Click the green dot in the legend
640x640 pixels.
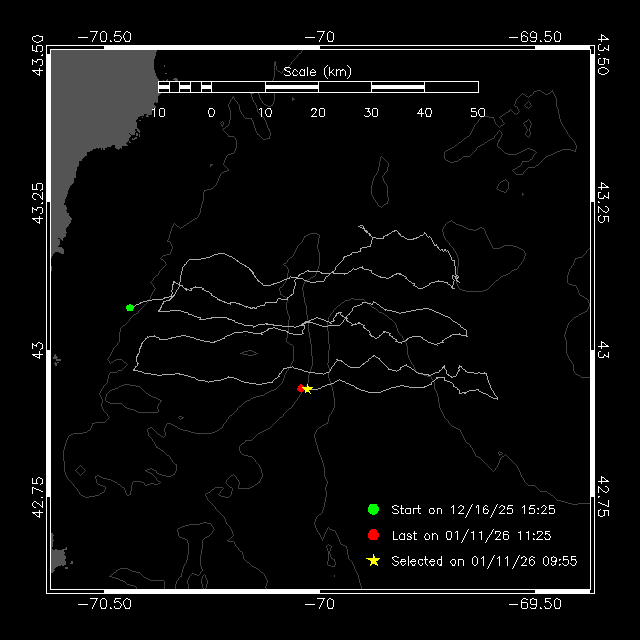pos(373,510)
